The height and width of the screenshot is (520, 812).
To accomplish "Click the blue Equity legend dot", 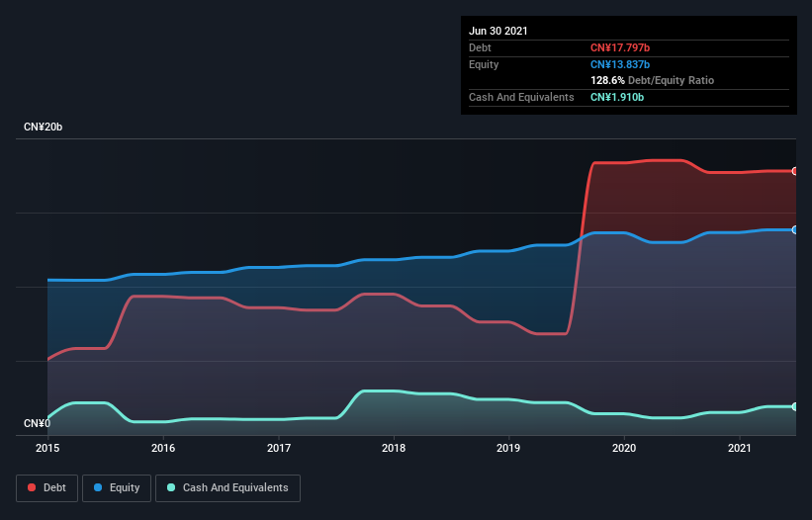I will coord(98,487).
